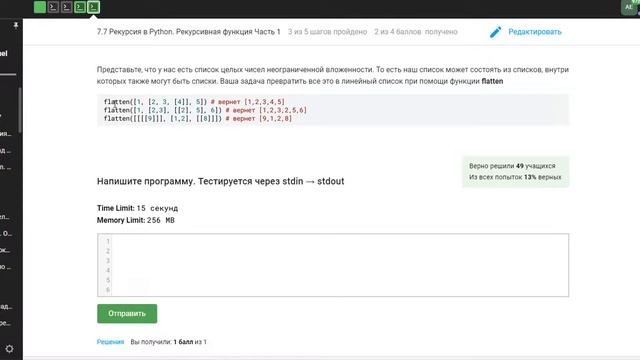The image size is (640, 360).
Task: Click line number 1 in editor gutter
Action: point(108,241)
